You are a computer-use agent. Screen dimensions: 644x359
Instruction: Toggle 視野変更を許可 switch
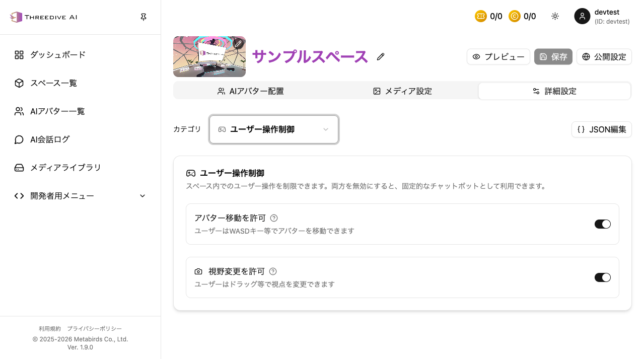603,277
